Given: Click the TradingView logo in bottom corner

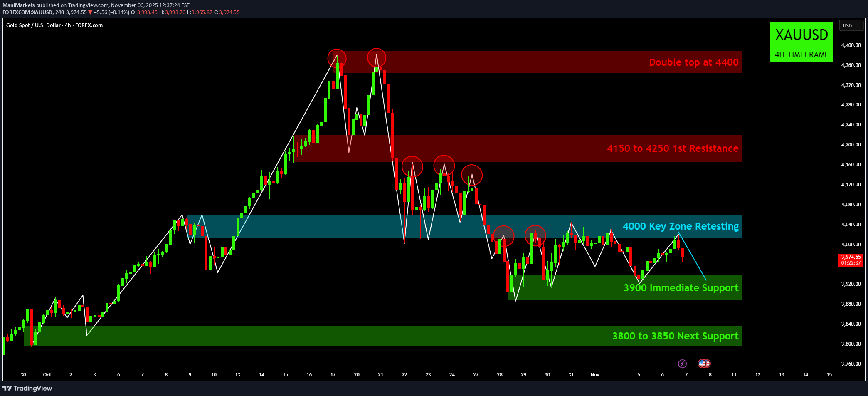Looking at the screenshot, I should [27, 388].
